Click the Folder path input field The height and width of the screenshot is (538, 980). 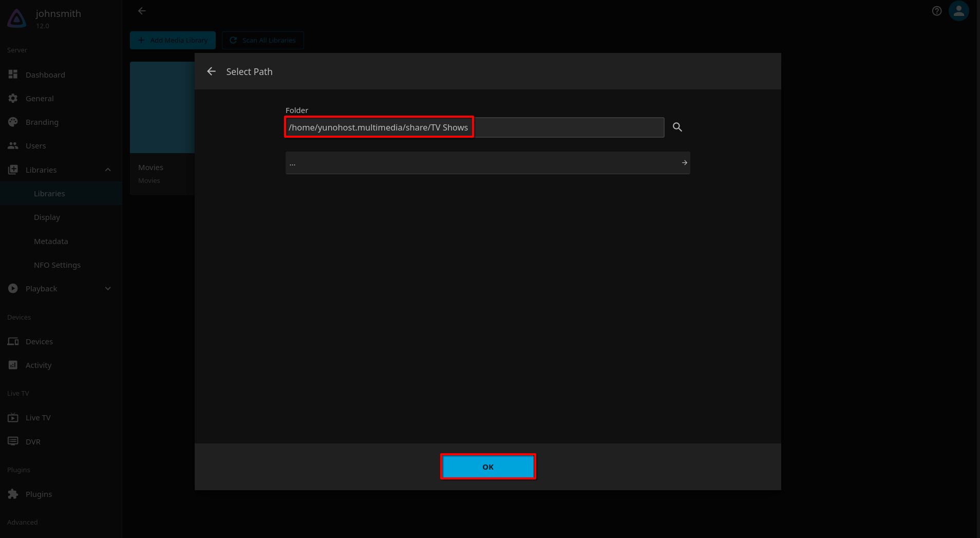(x=475, y=127)
